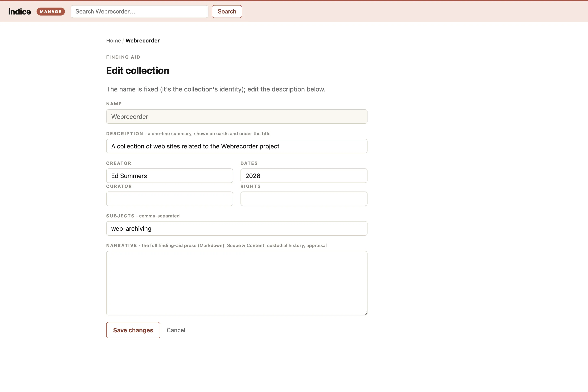Image resolution: width=588 pixels, height=392 pixels.
Task: Click the MANAGE badge
Action: coord(51,11)
